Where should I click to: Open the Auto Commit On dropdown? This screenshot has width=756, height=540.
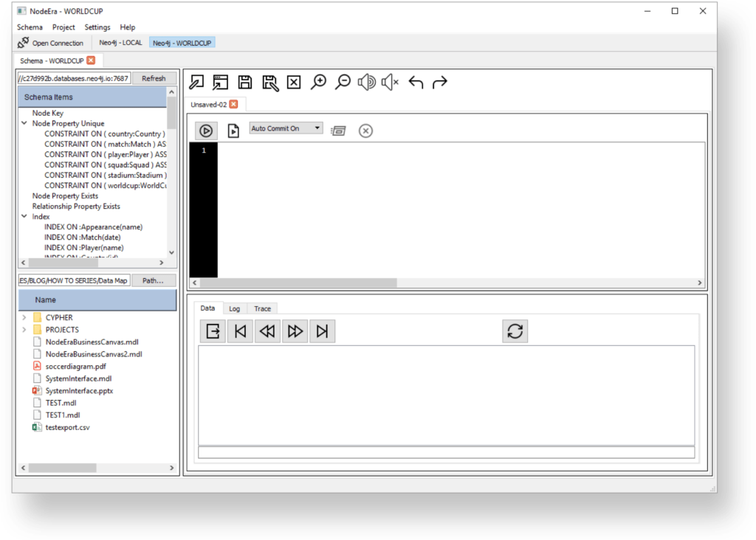(286, 128)
